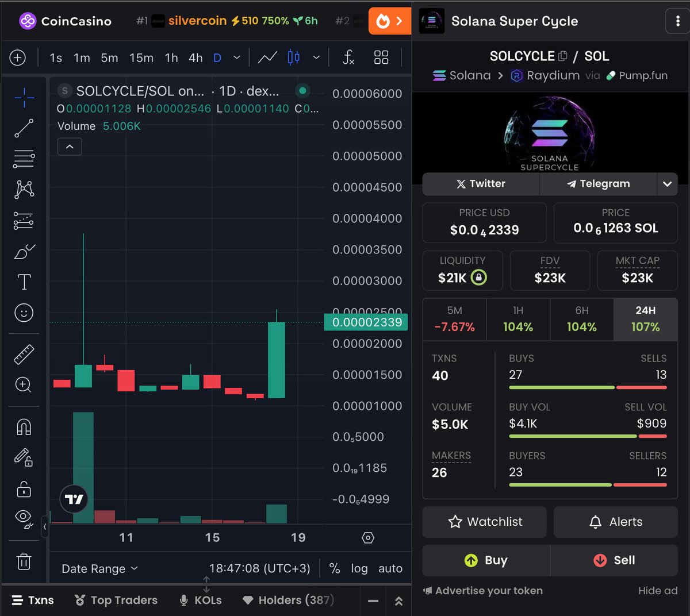Image resolution: width=690 pixels, height=616 pixels.
Task: Expand the chart type dropdown arrow
Action: [316, 57]
